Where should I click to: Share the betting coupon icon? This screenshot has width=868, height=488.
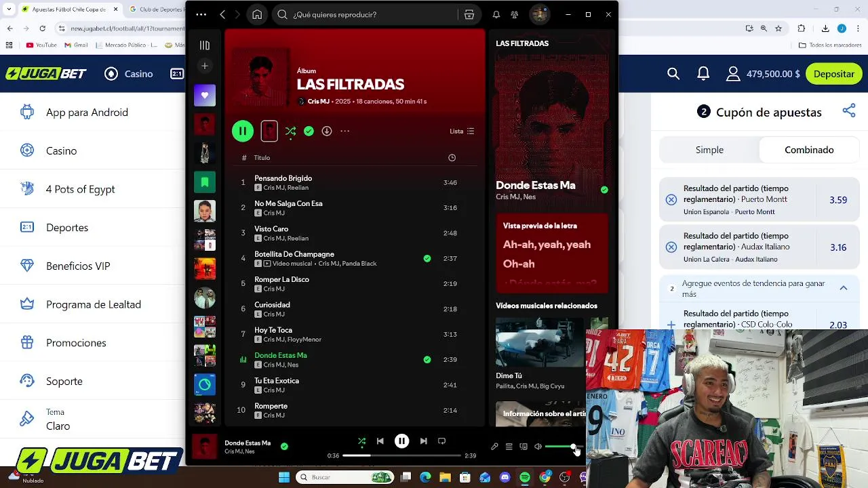pyautogui.click(x=849, y=111)
